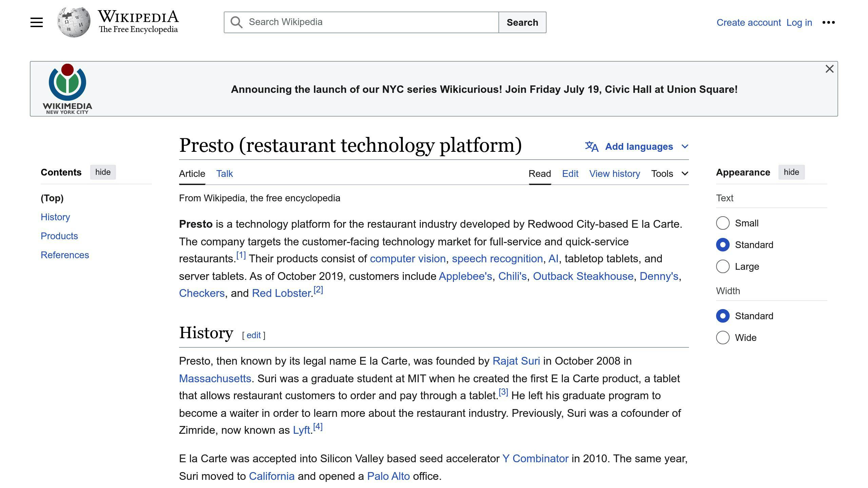Open the Applebee's link
Image resolution: width=868 pixels, height=488 pixels.
coord(465,276)
